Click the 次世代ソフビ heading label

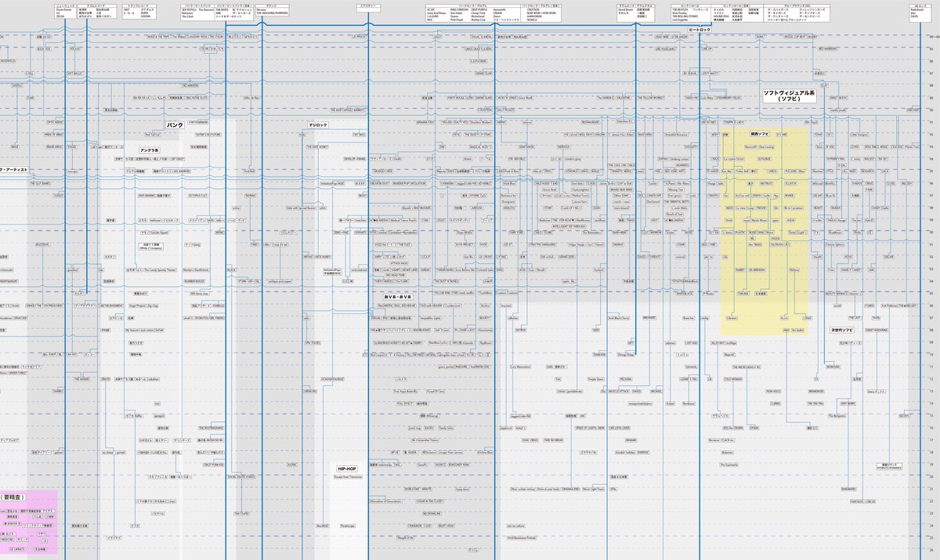pyautogui.click(x=842, y=330)
